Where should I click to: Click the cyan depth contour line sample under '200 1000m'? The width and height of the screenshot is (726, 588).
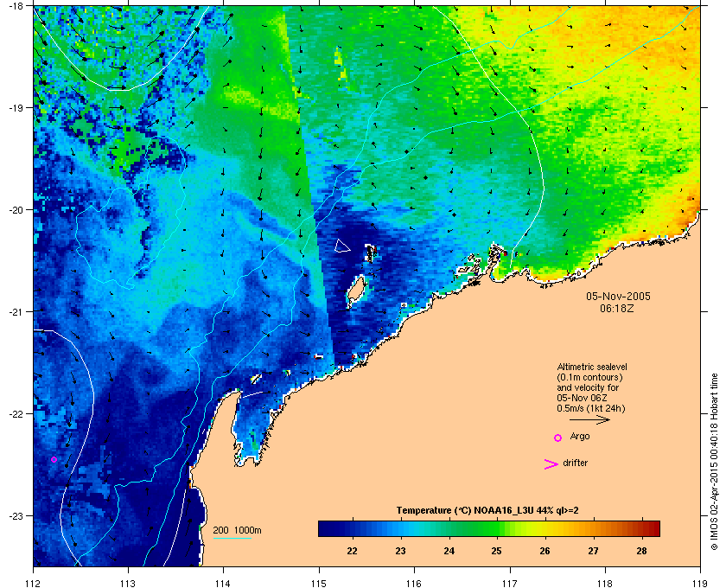pos(232,539)
